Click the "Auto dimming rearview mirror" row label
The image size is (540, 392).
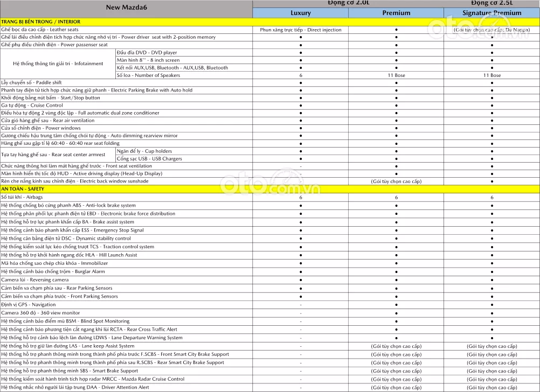89,136
